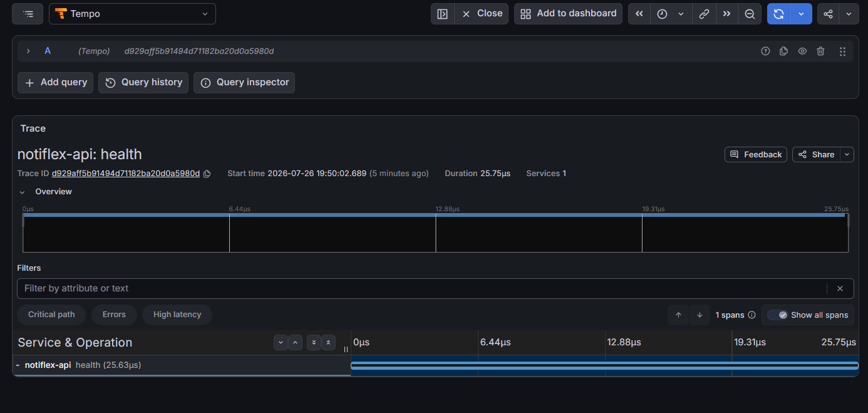The height and width of the screenshot is (413, 868).
Task: Click the health span duration bar
Action: pyautogui.click(x=604, y=365)
